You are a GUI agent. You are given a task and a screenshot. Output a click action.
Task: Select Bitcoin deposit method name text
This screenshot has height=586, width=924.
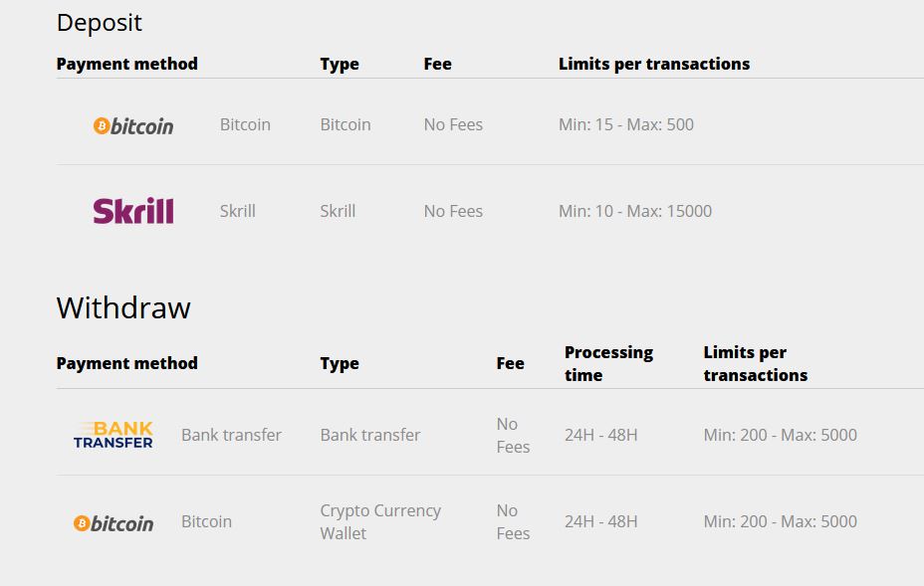pos(245,124)
